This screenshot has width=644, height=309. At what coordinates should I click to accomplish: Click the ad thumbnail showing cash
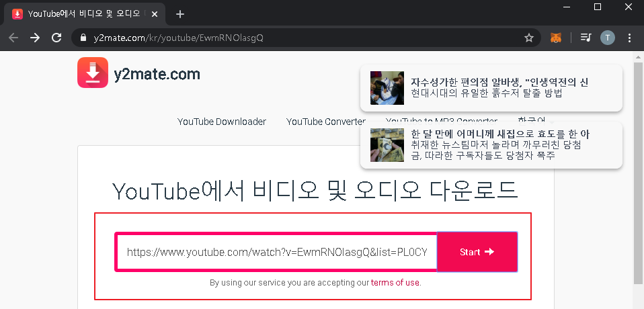[x=387, y=145]
